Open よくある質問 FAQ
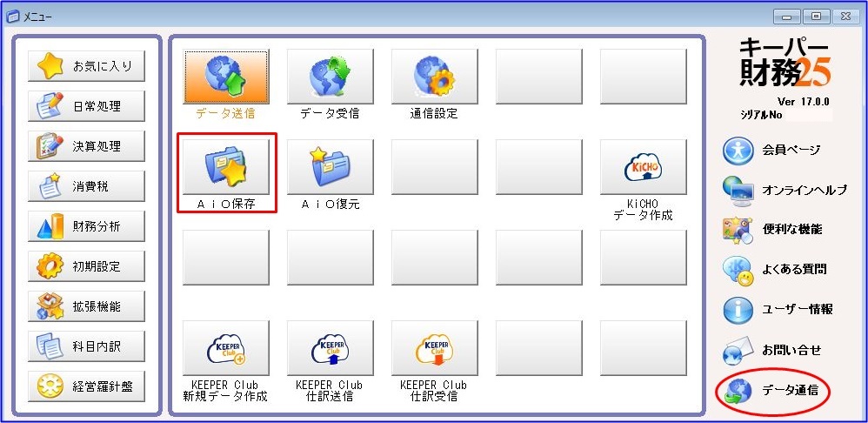868x423 pixels. [774, 270]
